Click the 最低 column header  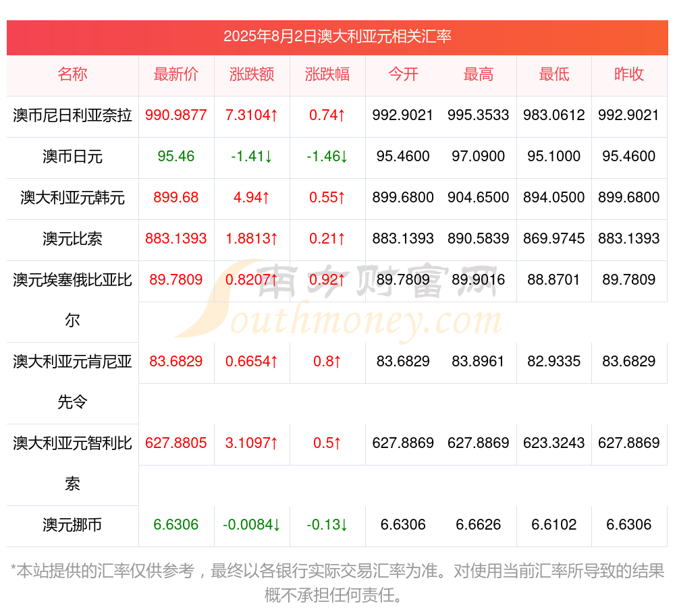point(554,74)
